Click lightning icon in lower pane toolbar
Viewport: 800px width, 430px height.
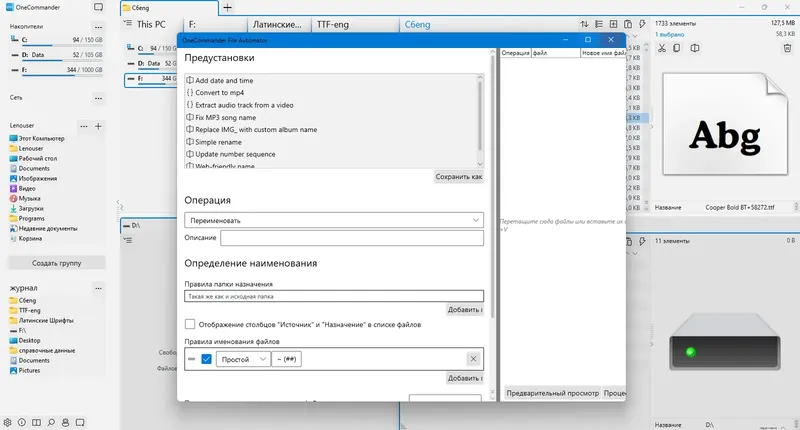[x=642, y=241]
